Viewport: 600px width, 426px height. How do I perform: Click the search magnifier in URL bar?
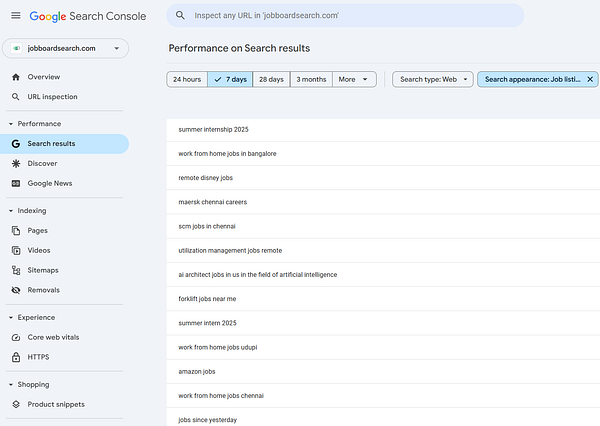pyautogui.click(x=180, y=15)
